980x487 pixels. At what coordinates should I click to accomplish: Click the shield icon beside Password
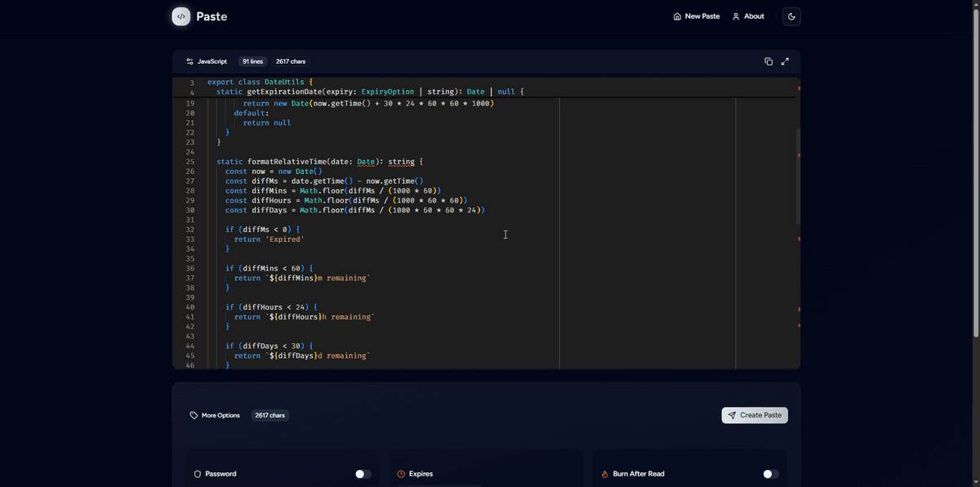click(x=198, y=474)
